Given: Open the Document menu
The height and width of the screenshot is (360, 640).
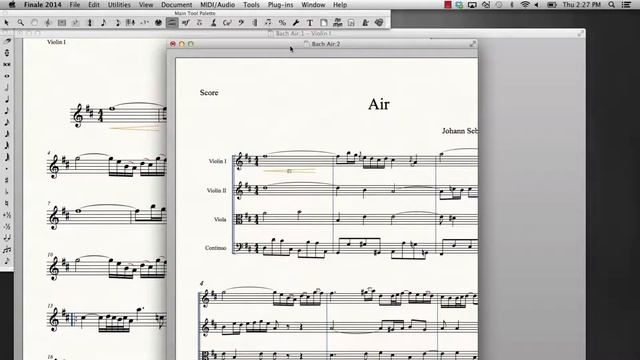Looking at the screenshot, I should tap(176, 5).
